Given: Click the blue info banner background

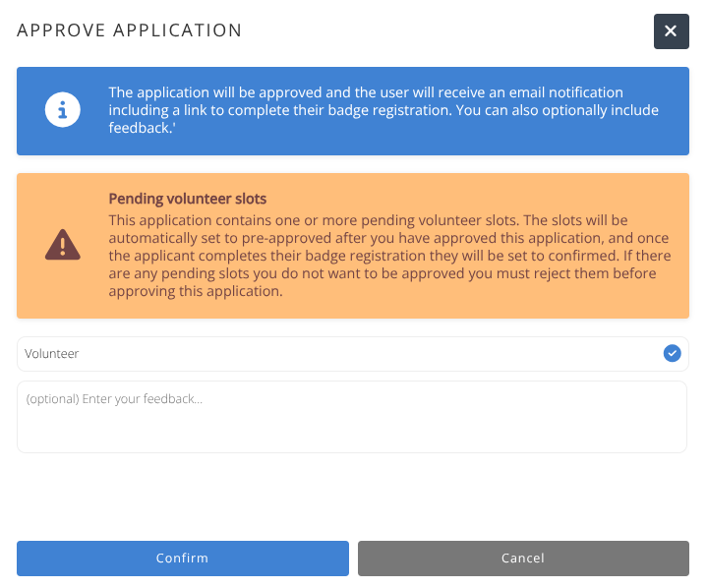Looking at the screenshot, I should 353,111.
